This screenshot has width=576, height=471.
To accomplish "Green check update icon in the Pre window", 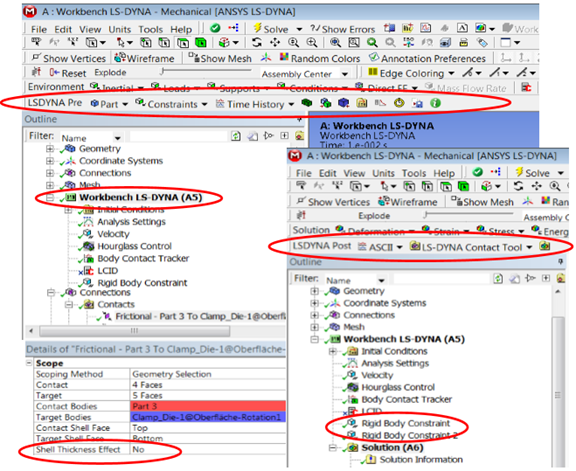I will click(x=215, y=28).
